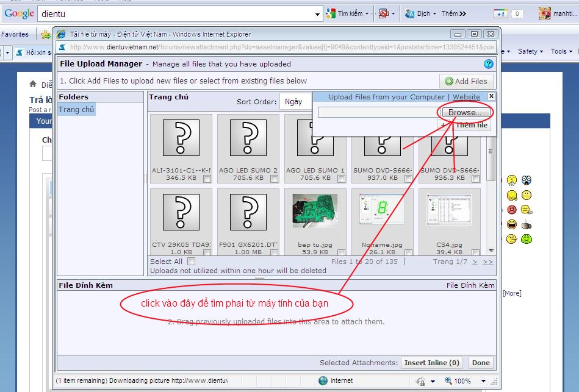579x392 pixels.
Task: Click the Favorites button in IE toolbar
Action: [15, 34]
